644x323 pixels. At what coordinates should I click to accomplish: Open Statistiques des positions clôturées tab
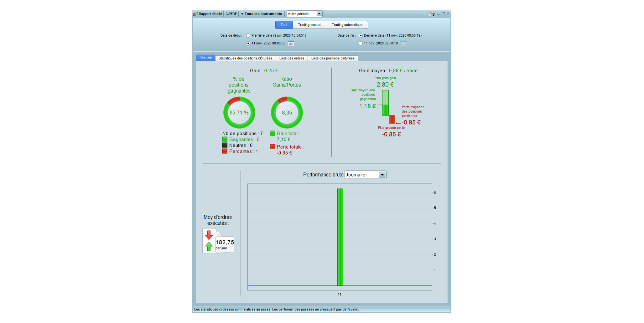[245, 58]
